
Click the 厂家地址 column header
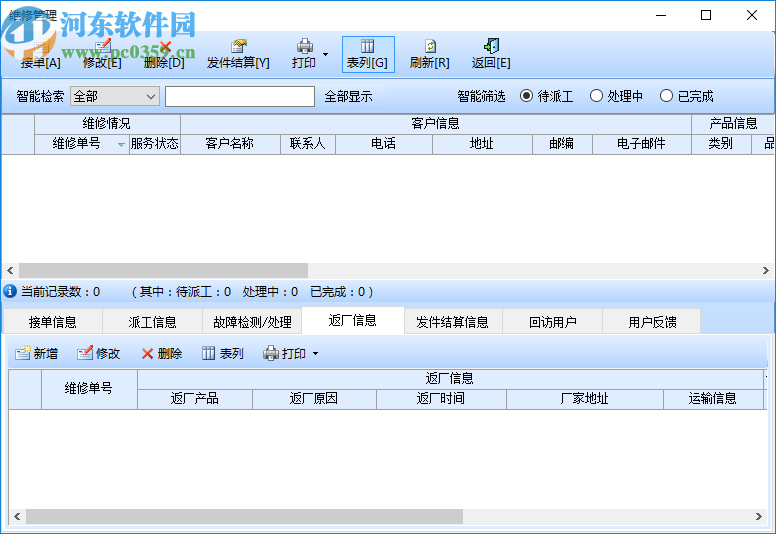(584, 399)
